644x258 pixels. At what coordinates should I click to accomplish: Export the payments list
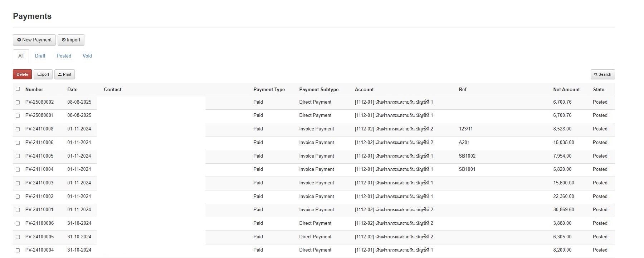coord(43,74)
